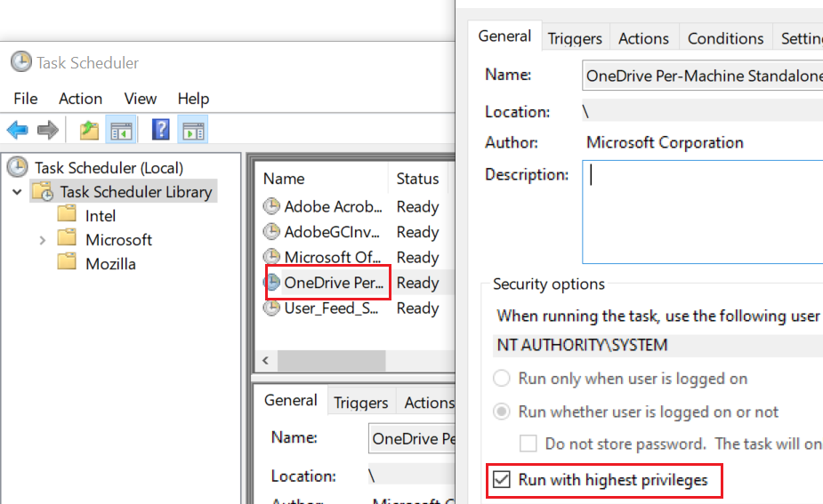Select General tab in lower details pane
This screenshot has height=504, width=823.
coord(291,400)
